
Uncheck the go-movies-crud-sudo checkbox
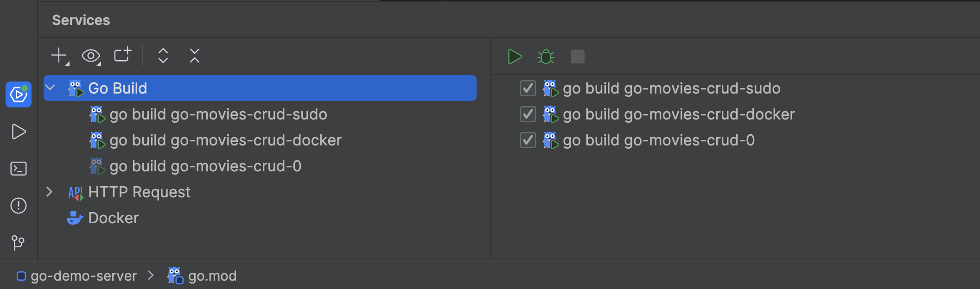coord(528,88)
